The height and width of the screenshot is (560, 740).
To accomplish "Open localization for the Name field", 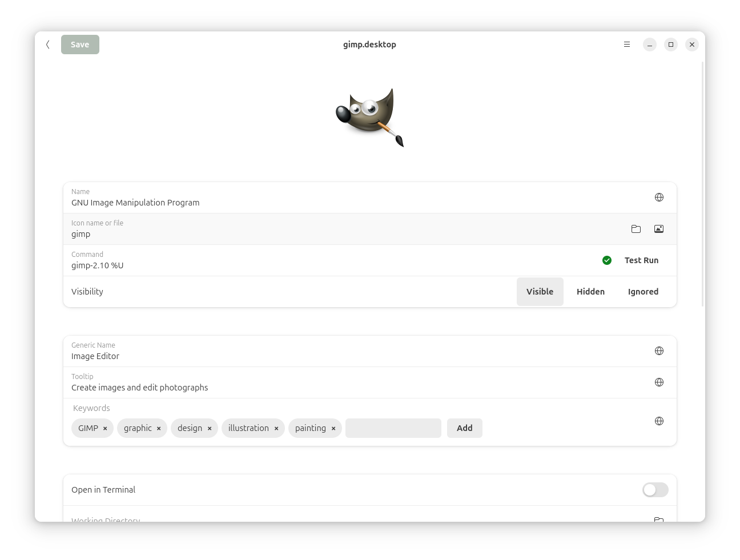I will coord(659,198).
